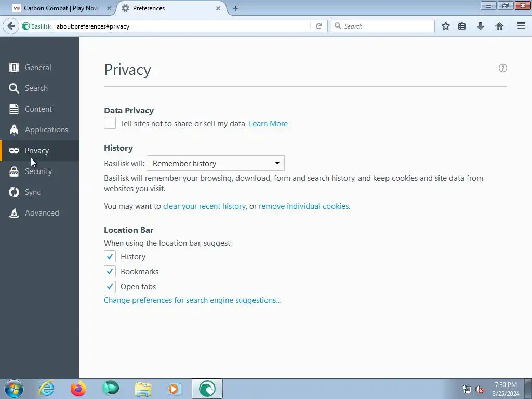Open the bookmarks list icon
532x399 pixels.
[462, 26]
